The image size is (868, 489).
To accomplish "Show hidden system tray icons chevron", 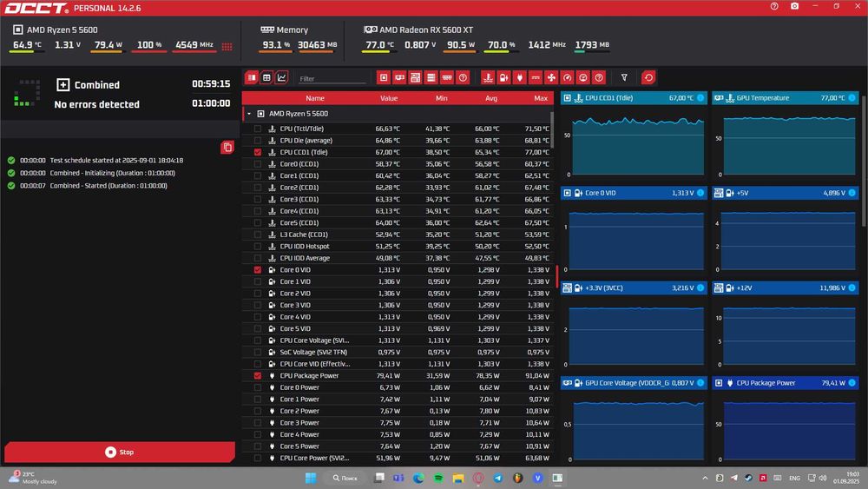I will [705, 478].
